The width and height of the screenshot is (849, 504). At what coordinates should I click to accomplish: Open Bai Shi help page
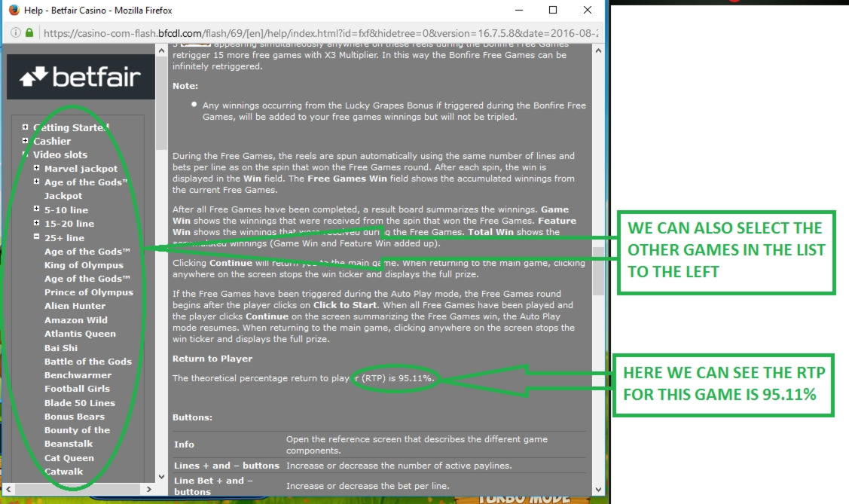point(60,347)
